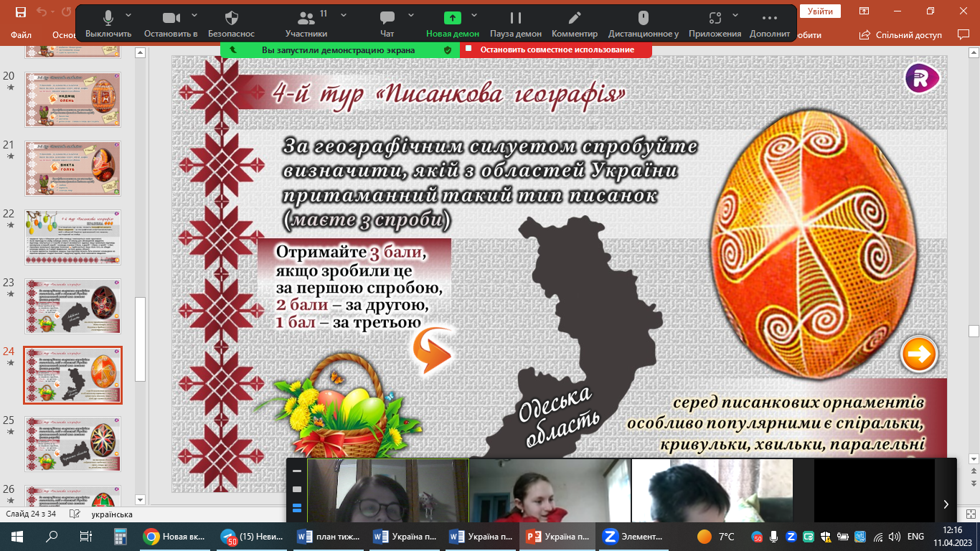Screen dimensions: 980x551
Task: Click green shield encryption icon in sharing bar
Action: pyautogui.click(x=448, y=50)
